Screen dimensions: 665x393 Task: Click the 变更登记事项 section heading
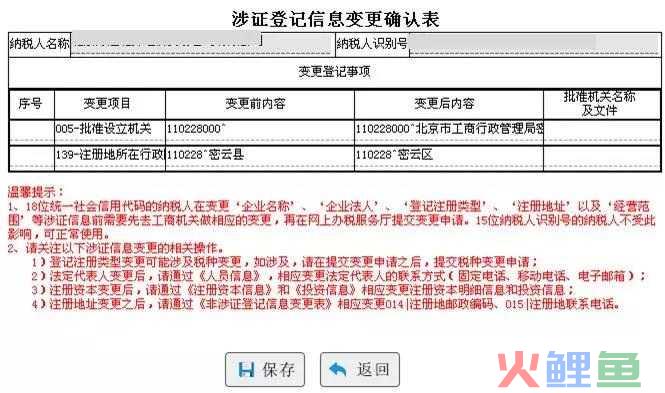[334, 72]
